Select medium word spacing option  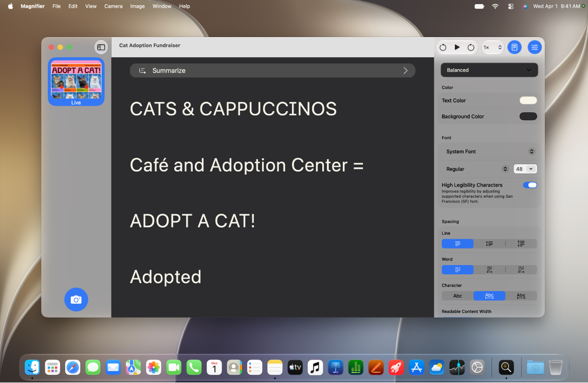point(489,270)
